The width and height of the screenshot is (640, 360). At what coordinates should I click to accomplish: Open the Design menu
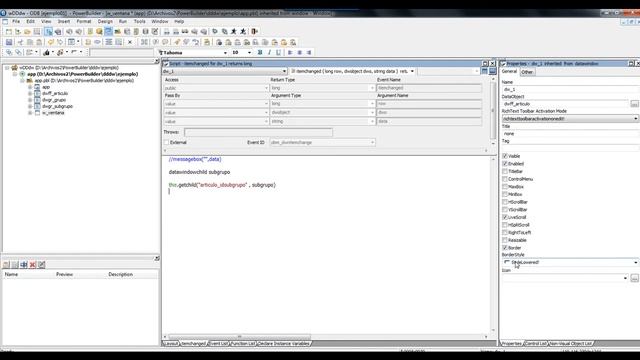(x=105, y=21)
